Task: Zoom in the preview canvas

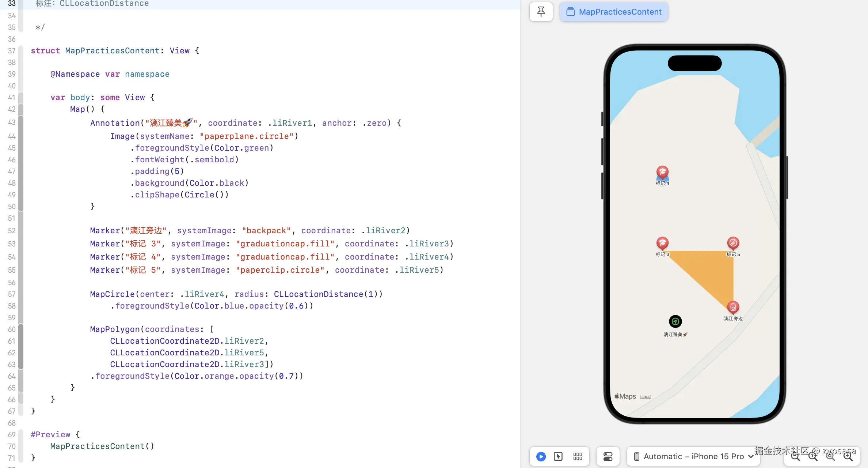Action: 848,456
